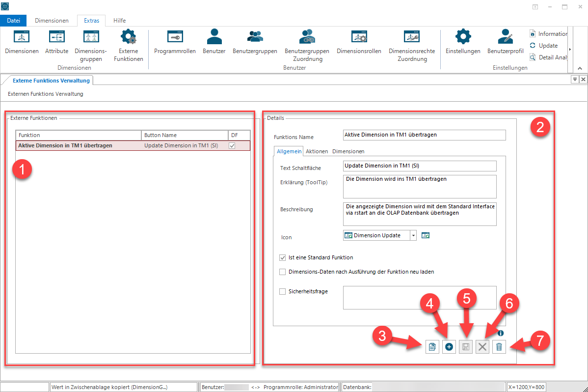Viewport: 588px width, 392px height.
Task: Enable the Sicherheitsfrage checkbox
Action: point(282,291)
